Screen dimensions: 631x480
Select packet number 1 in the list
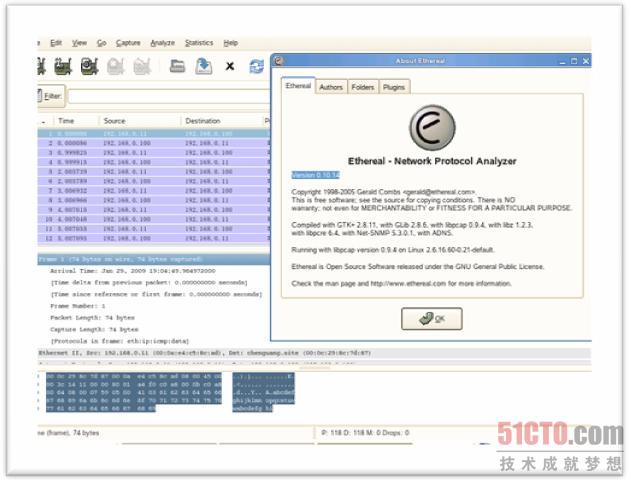coord(154,134)
